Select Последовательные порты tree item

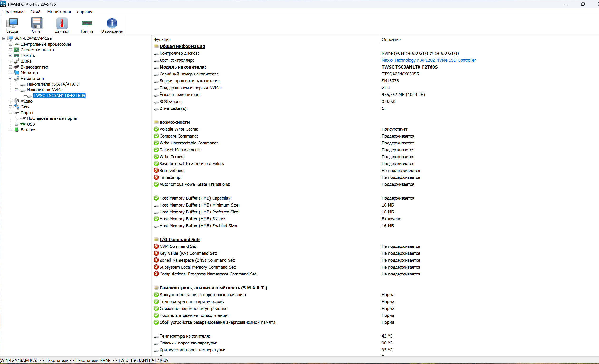52,118
